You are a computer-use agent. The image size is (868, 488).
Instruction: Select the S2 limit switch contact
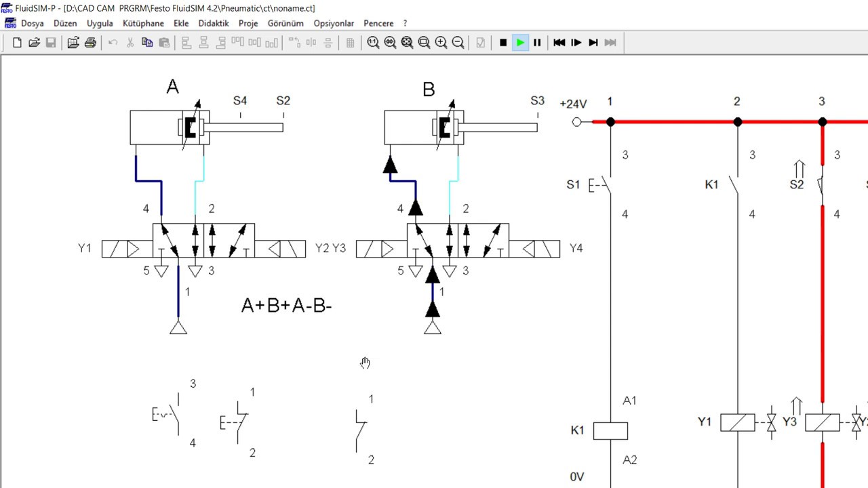tap(821, 184)
